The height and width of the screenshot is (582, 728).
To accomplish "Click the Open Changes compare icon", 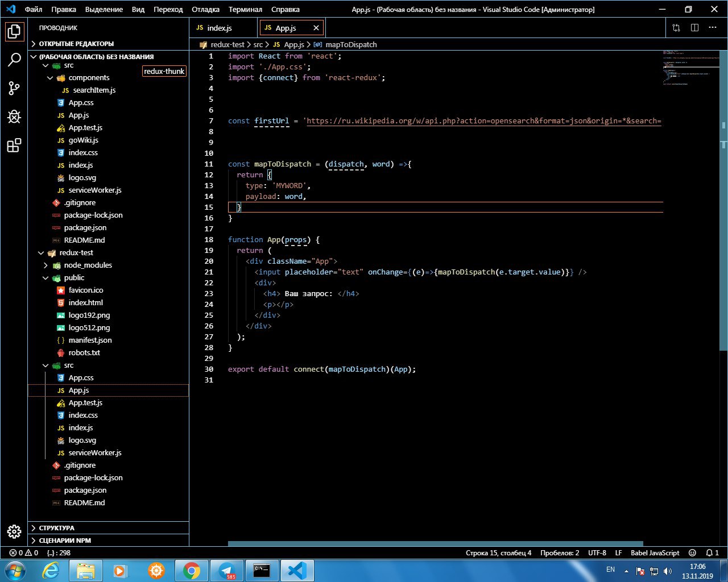I will (x=676, y=28).
